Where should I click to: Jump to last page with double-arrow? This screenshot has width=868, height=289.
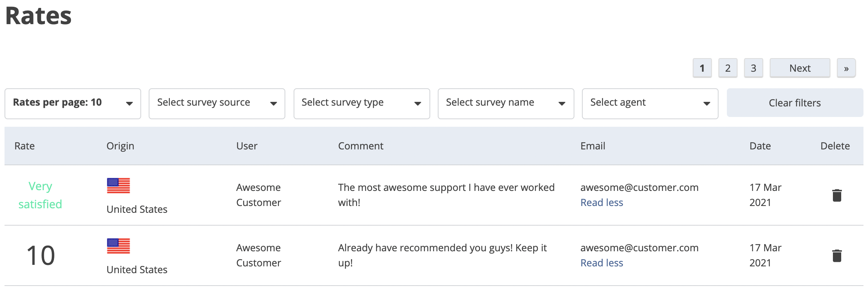point(846,68)
